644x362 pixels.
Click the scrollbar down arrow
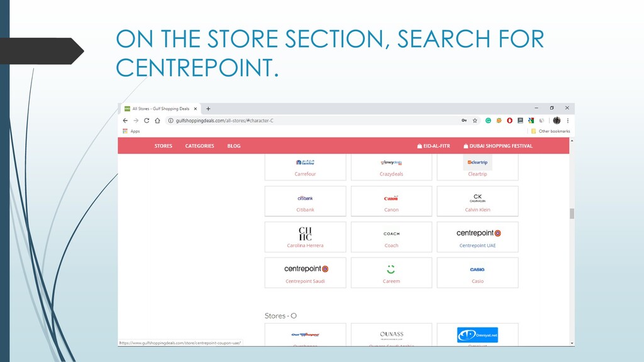[x=572, y=343]
